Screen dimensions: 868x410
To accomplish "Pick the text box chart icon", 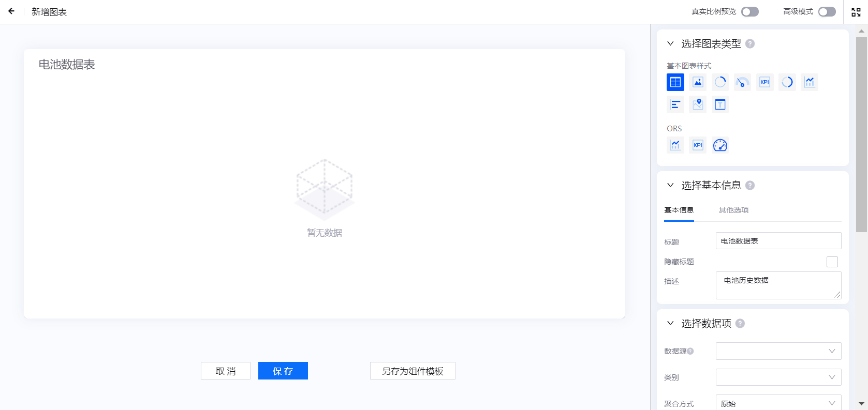I will click(720, 105).
